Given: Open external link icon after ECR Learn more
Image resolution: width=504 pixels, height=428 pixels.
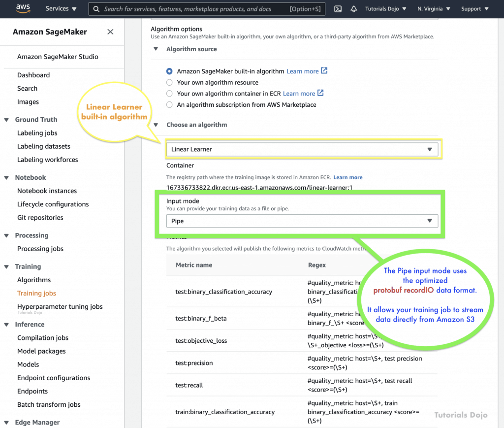Looking at the screenshot, I should pos(320,93).
